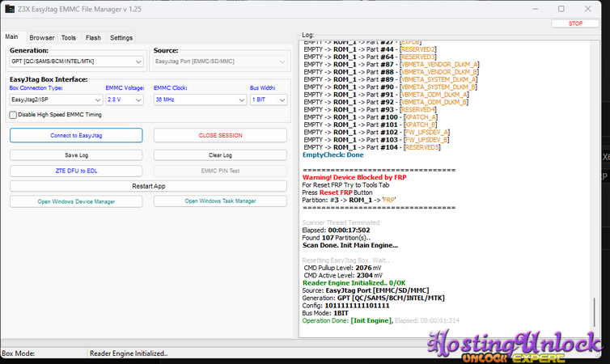Open the Tools tab
Viewport: 610px width, 364px height.
[69, 38]
